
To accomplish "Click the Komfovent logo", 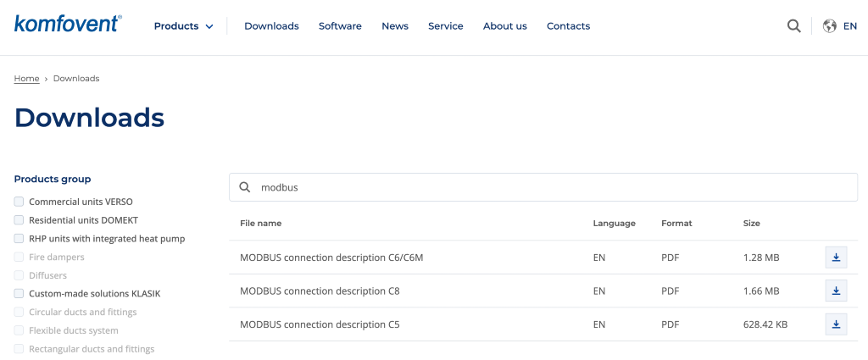I will tap(68, 24).
